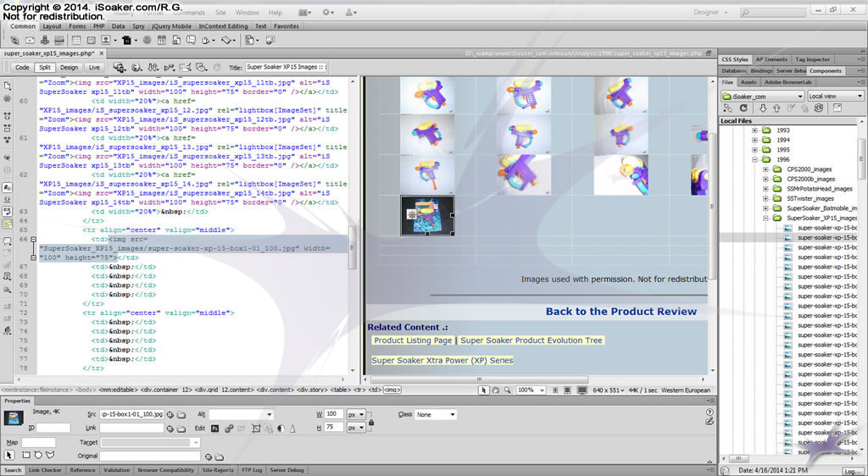Click the Product Listing Page link
This screenshot has width=868, height=476.
click(413, 340)
